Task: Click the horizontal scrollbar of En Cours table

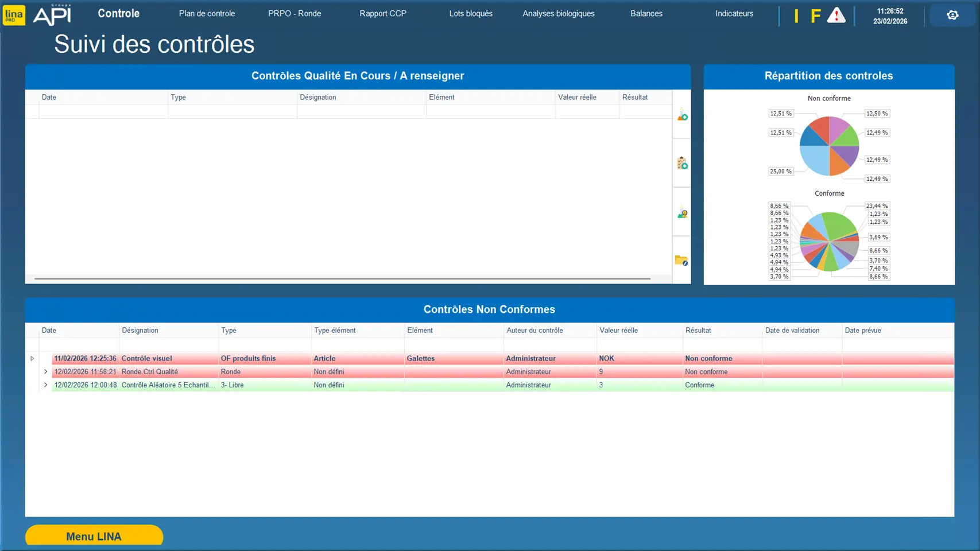Action: 342,279
